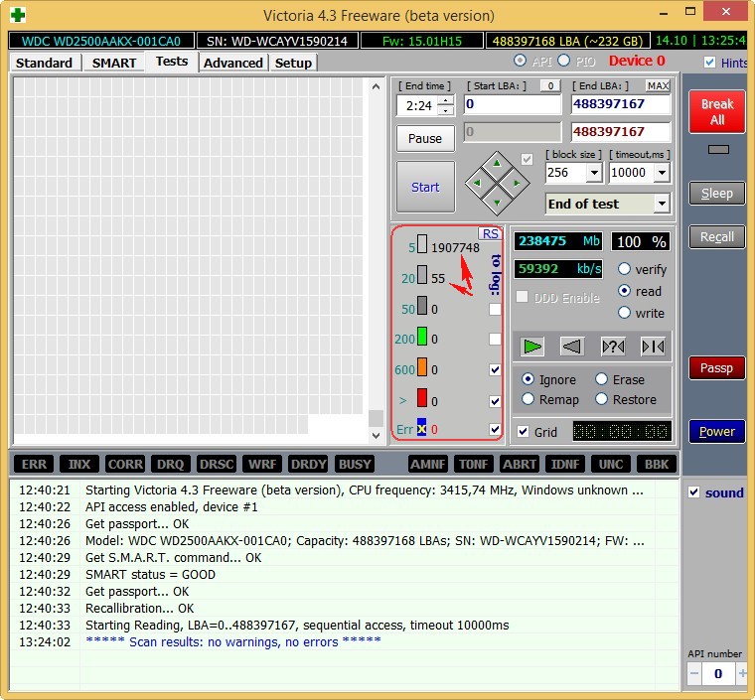755x700 pixels.
Task: Click the UNC error indicator
Action: tap(611, 465)
